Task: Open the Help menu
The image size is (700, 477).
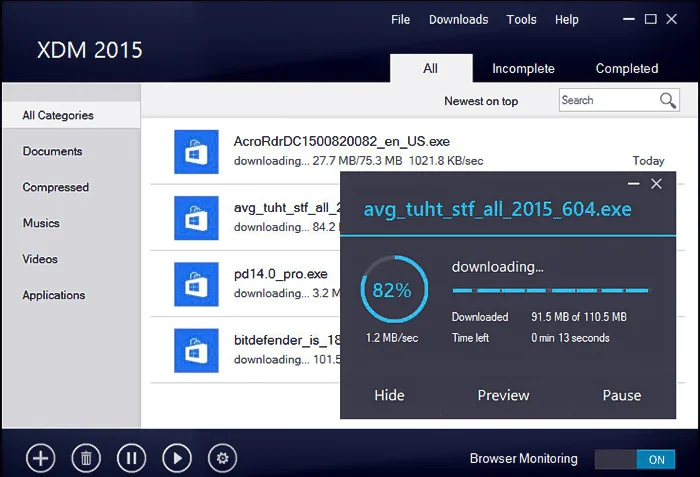Action: tap(567, 20)
